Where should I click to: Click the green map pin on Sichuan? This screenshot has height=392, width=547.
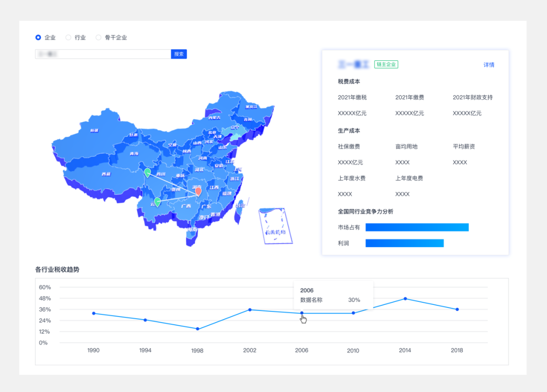(147, 172)
